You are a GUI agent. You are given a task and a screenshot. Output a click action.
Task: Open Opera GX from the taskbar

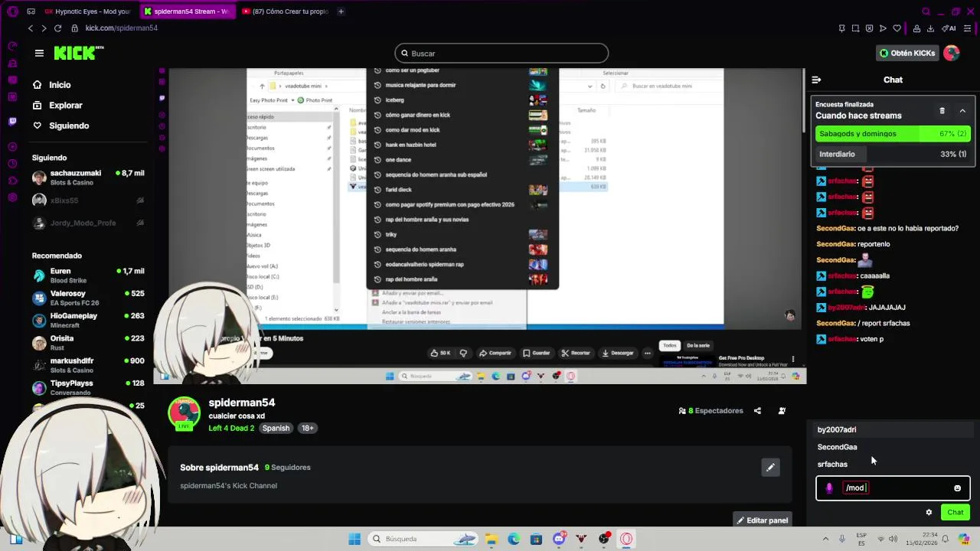[626, 539]
